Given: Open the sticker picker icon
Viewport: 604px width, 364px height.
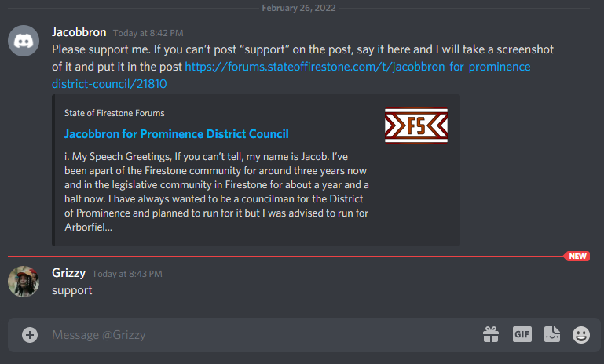Looking at the screenshot, I should (552, 334).
